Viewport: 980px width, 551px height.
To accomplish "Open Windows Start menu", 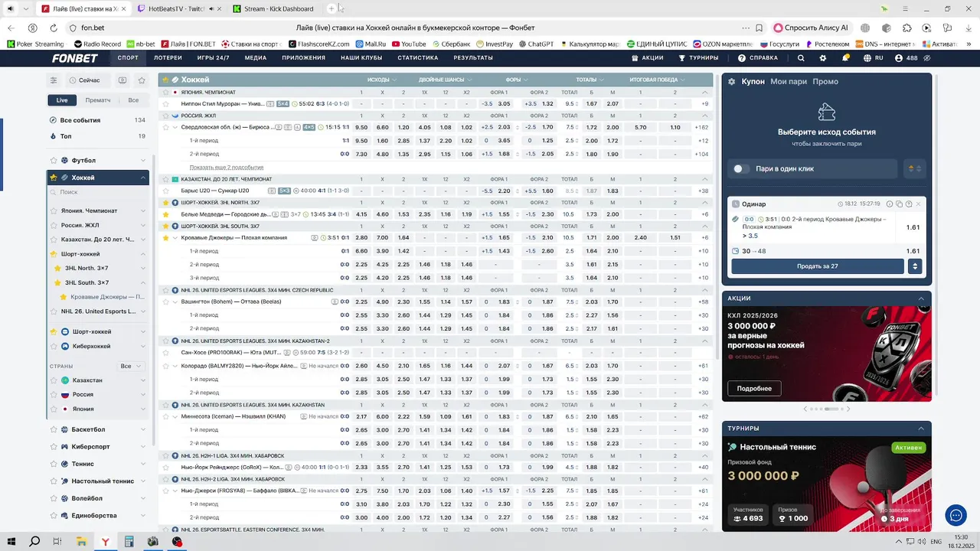I will pyautogui.click(x=13, y=542).
